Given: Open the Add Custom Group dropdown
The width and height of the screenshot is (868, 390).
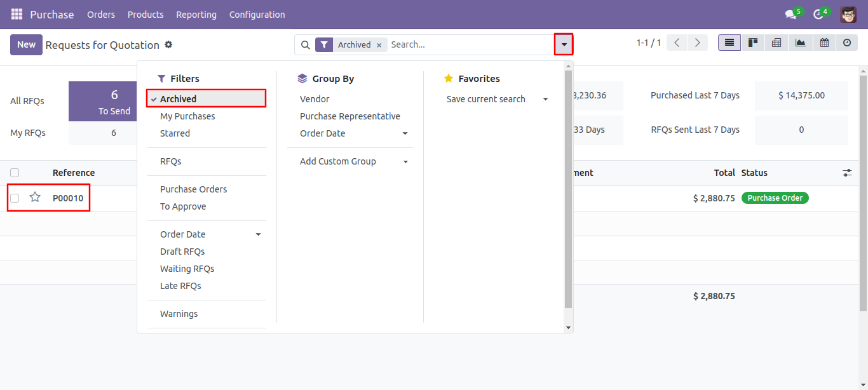Looking at the screenshot, I should point(350,161).
